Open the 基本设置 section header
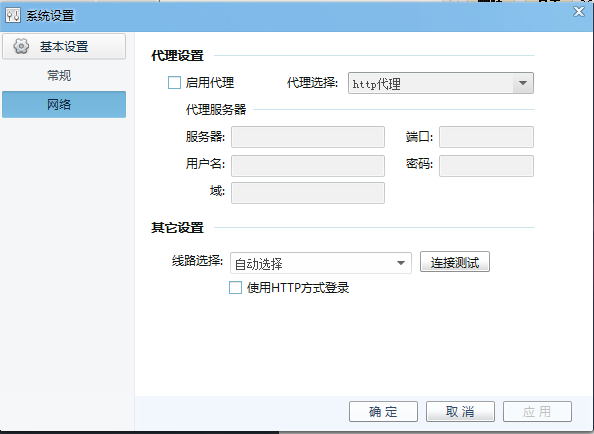Viewport: 594px width, 434px height. (64, 46)
